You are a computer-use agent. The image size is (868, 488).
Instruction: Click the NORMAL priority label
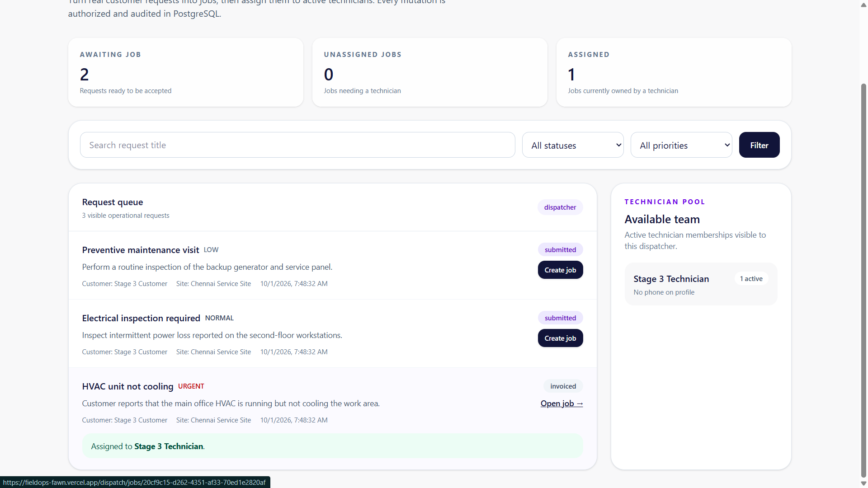tap(219, 318)
